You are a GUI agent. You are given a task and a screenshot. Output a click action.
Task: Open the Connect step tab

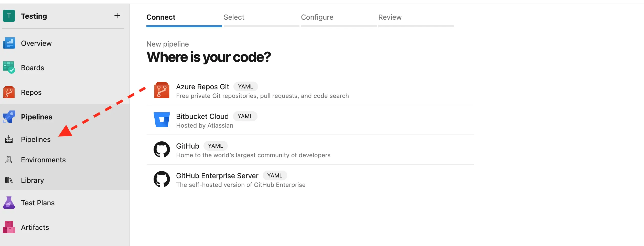coord(184,20)
